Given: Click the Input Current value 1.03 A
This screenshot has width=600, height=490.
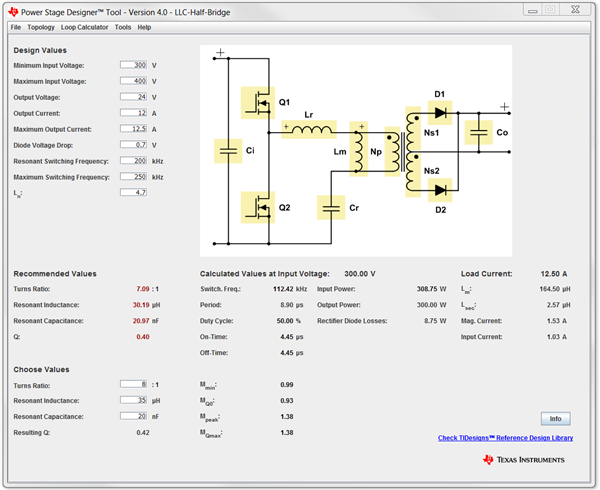Looking at the screenshot, I should pos(557,337).
